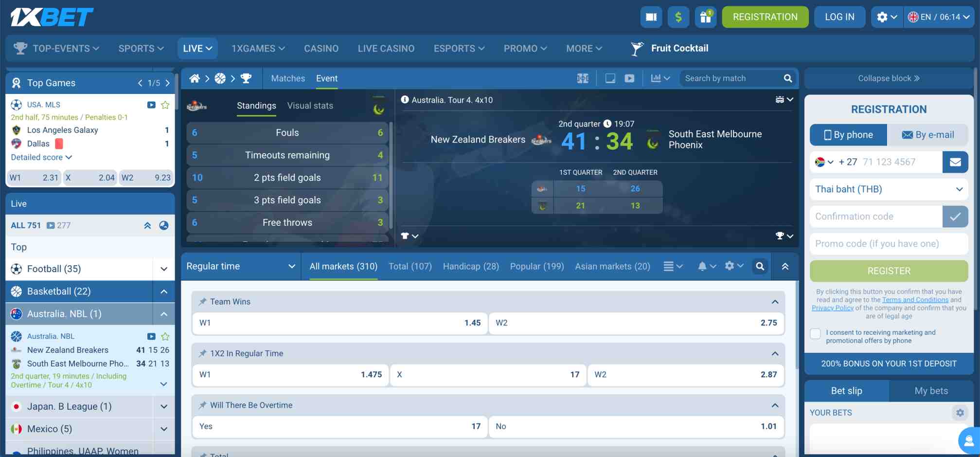
Task: Click the betting card icon in the header
Action: [651, 17]
